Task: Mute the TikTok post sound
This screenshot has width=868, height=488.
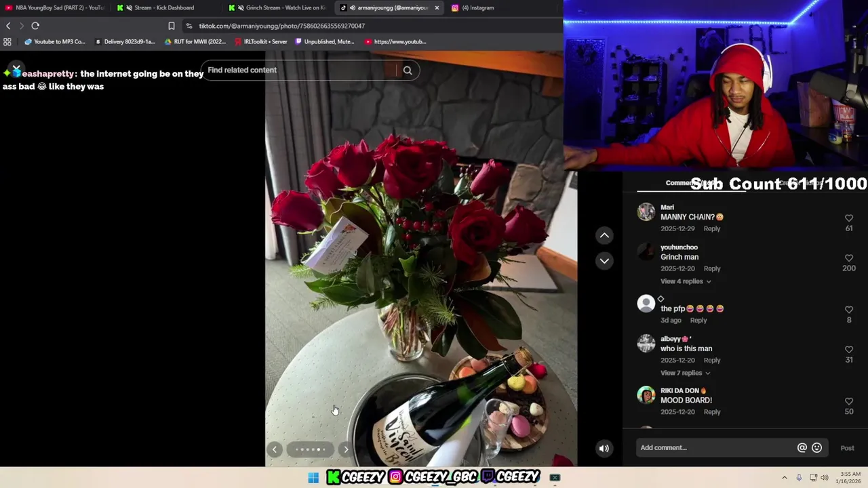Action: pos(604,448)
